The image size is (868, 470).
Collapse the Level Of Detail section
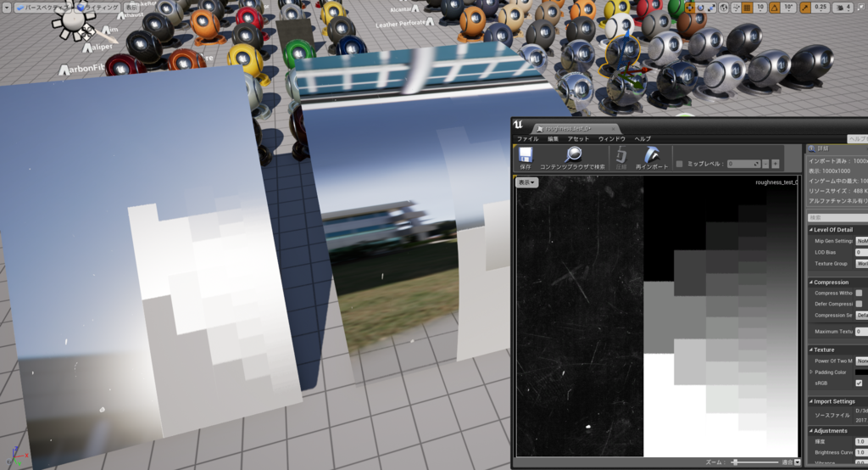click(x=811, y=229)
